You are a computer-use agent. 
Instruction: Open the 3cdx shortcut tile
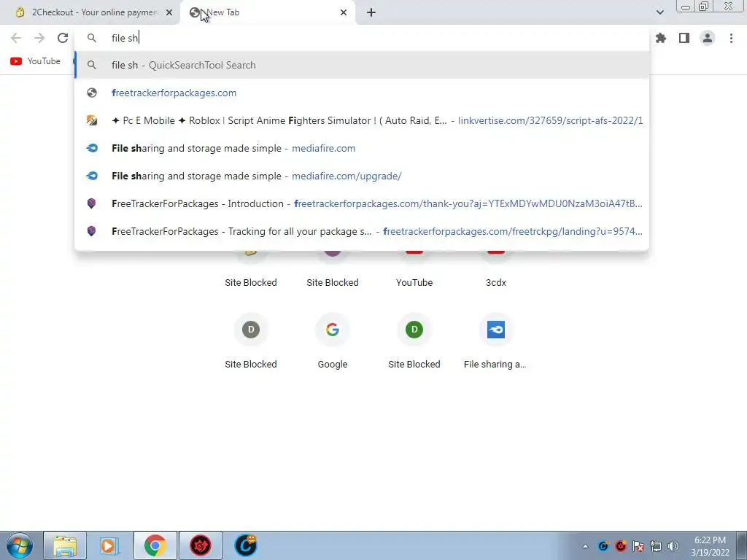click(495, 270)
